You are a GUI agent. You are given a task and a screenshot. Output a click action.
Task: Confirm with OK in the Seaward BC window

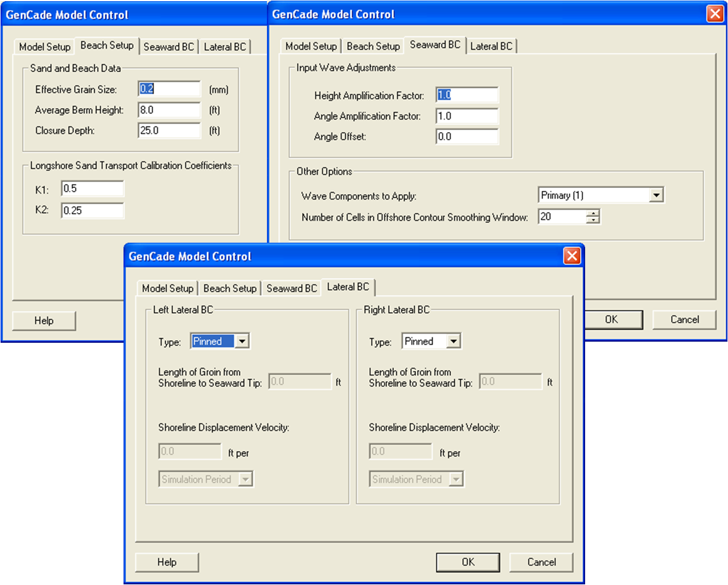[611, 320]
